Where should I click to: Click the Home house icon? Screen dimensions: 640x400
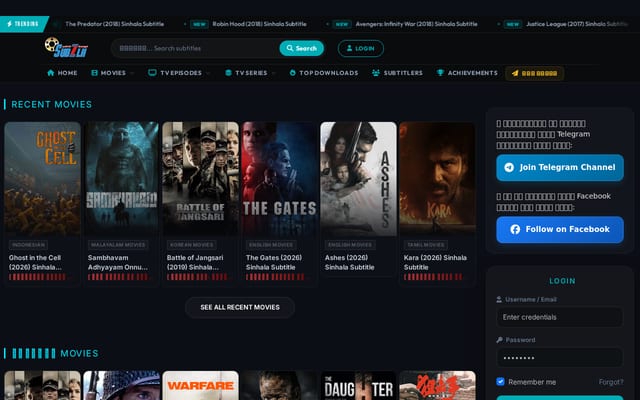[51, 73]
